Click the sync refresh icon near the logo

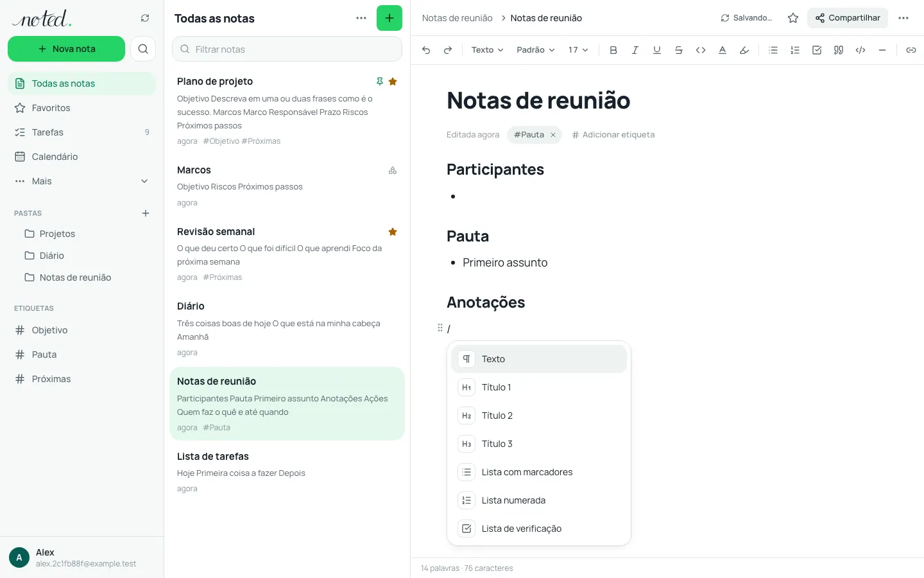[x=145, y=18]
